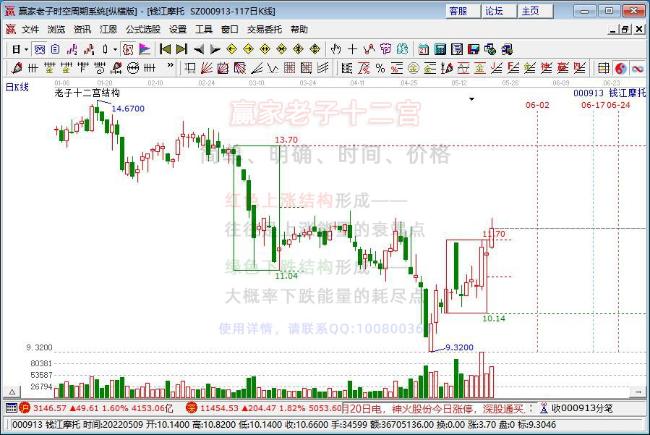Jump to last bar with green skip-end arrow

pos(182,49)
